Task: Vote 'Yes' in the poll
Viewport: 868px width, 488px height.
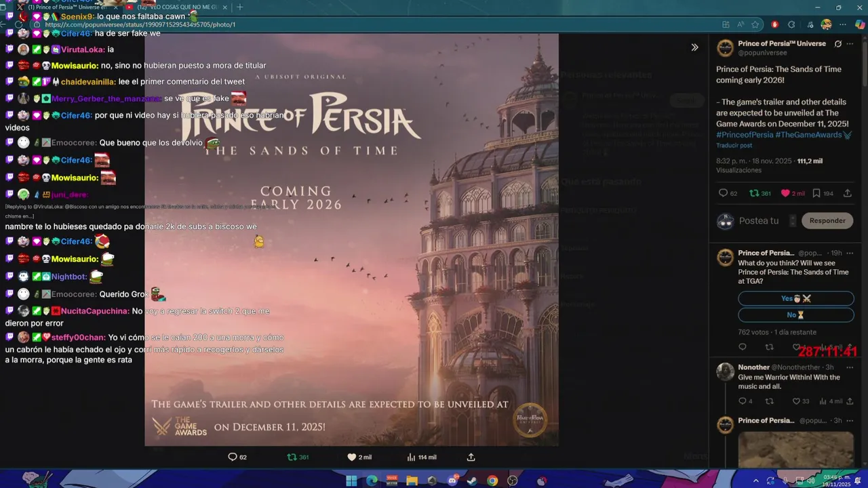Action: click(795, 298)
